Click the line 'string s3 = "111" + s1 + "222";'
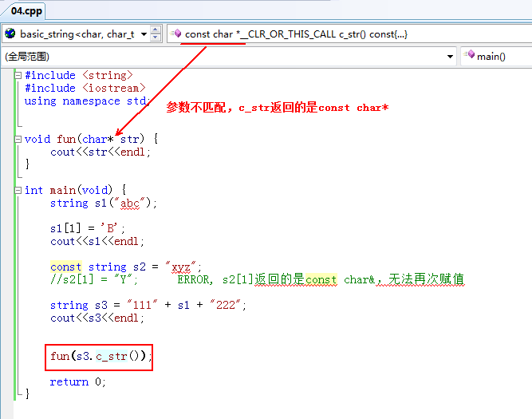Viewport: 532px width, 419px height. tap(148, 305)
